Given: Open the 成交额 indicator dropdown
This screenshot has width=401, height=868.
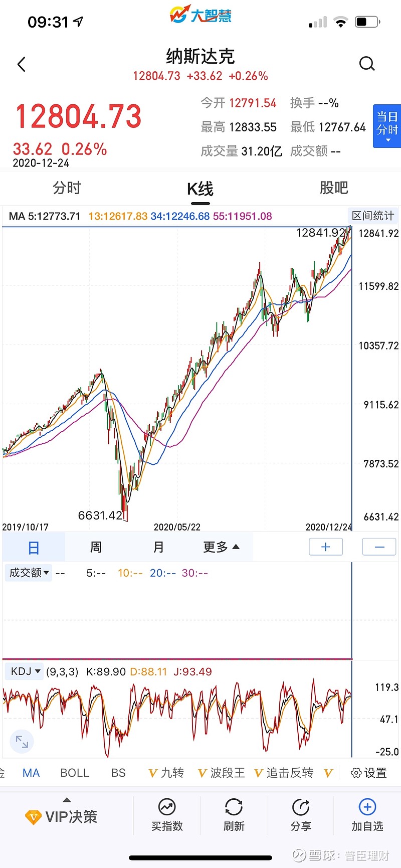Looking at the screenshot, I should point(29,573).
